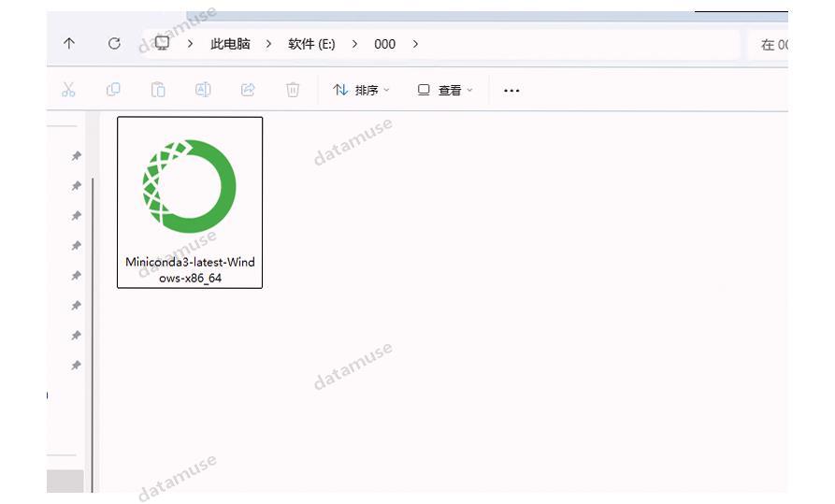Click the search box on the right
The image size is (835, 504).
(768, 45)
